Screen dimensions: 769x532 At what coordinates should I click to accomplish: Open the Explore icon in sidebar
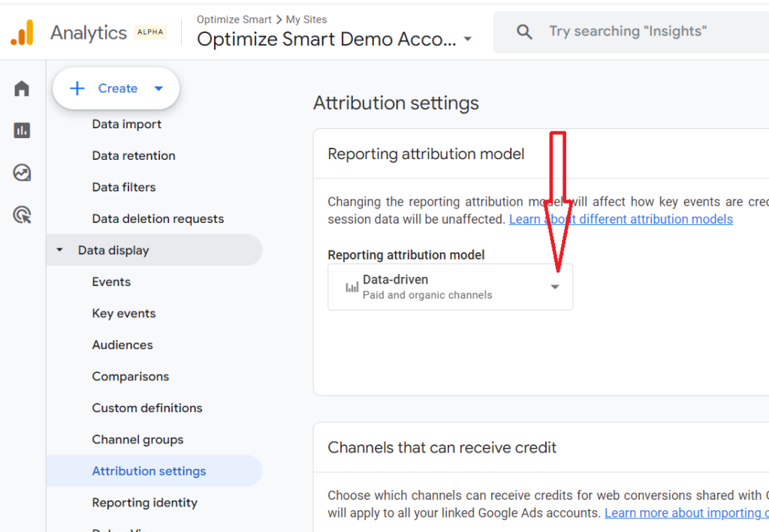click(22, 173)
